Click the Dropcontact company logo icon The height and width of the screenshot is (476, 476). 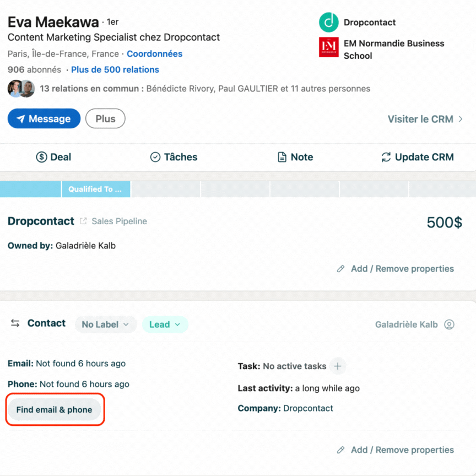click(328, 22)
